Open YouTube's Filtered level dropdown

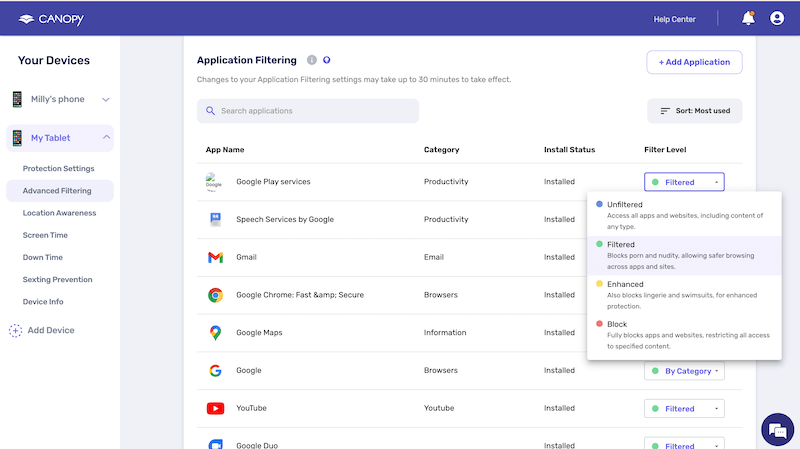684,409
